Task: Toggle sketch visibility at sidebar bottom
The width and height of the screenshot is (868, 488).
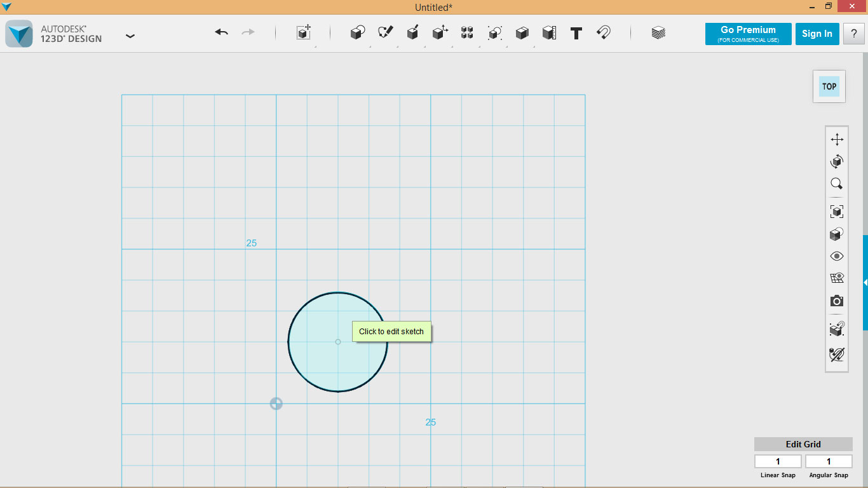Action: click(x=836, y=355)
